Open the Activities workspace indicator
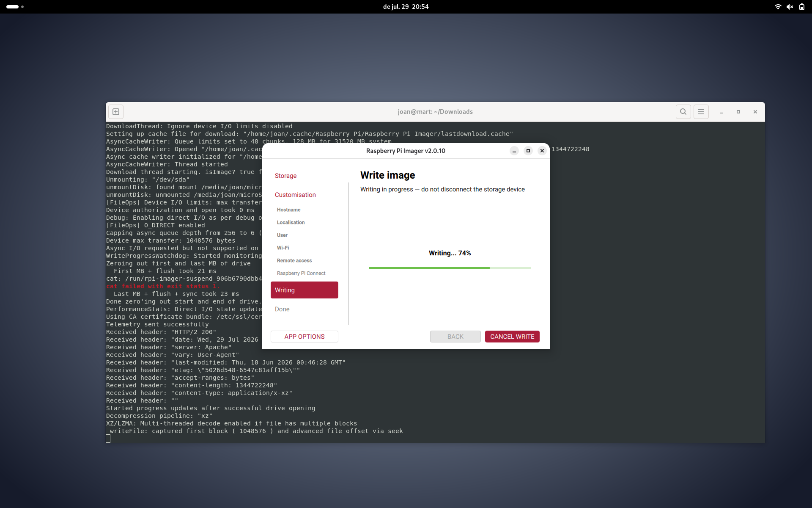 (x=15, y=7)
